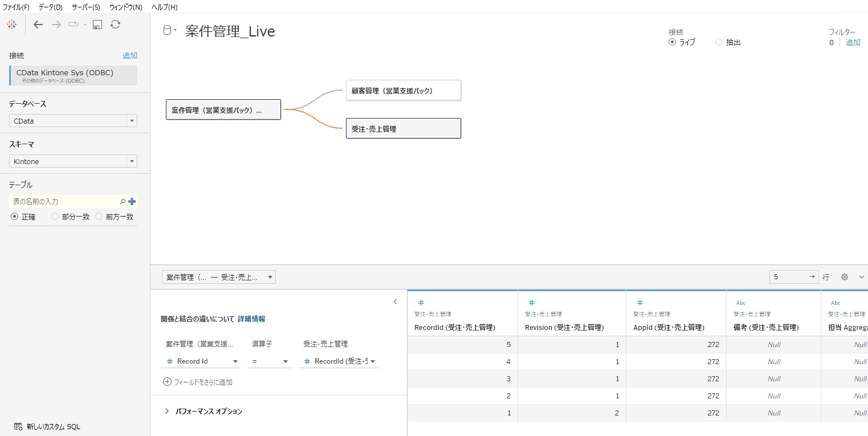Image resolution: width=868 pixels, height=436 pixels.
Task: Open the data source cylinder icon beside 案件管理_Live
Action: click(x=168, y=30)
